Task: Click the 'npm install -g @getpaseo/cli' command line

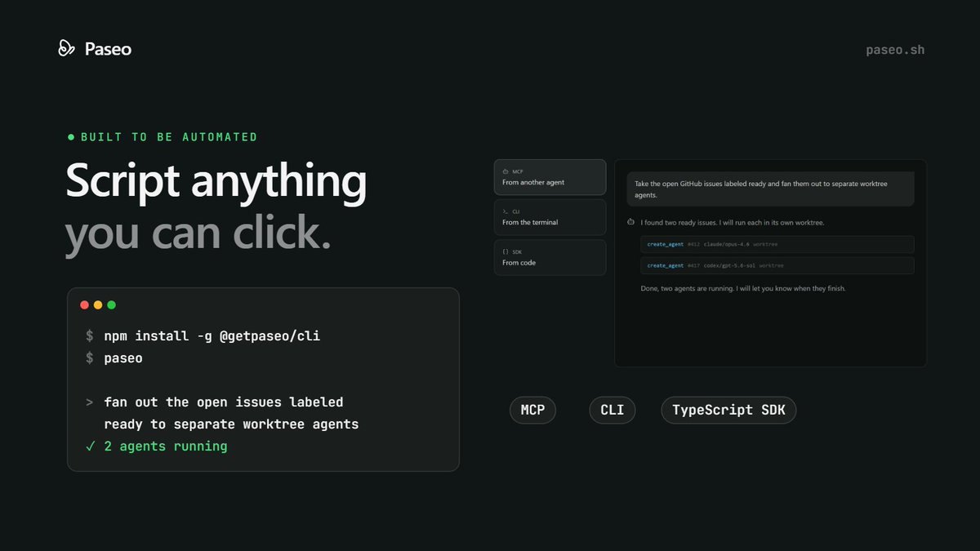Action: coord(212,336)
